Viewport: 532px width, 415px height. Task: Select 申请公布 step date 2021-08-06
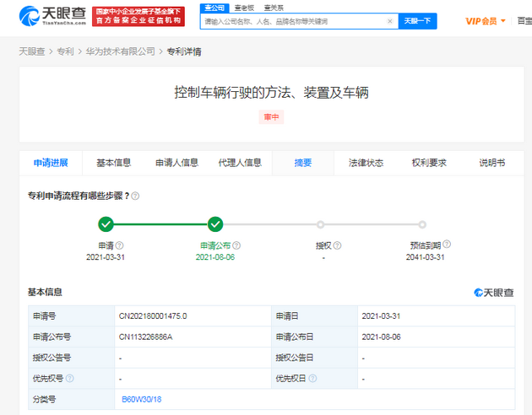(x=215, y=257)
